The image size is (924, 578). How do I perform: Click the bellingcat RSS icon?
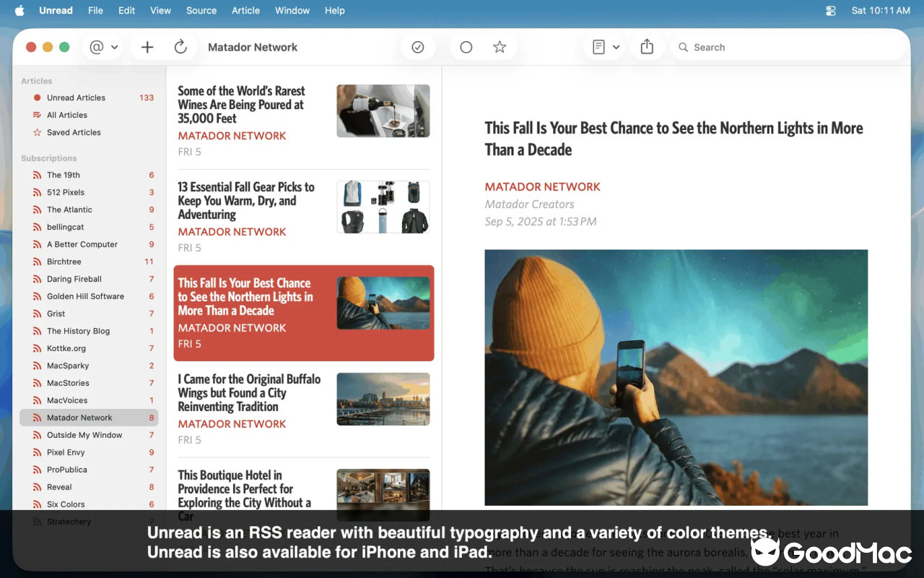(x=37, y=227)
